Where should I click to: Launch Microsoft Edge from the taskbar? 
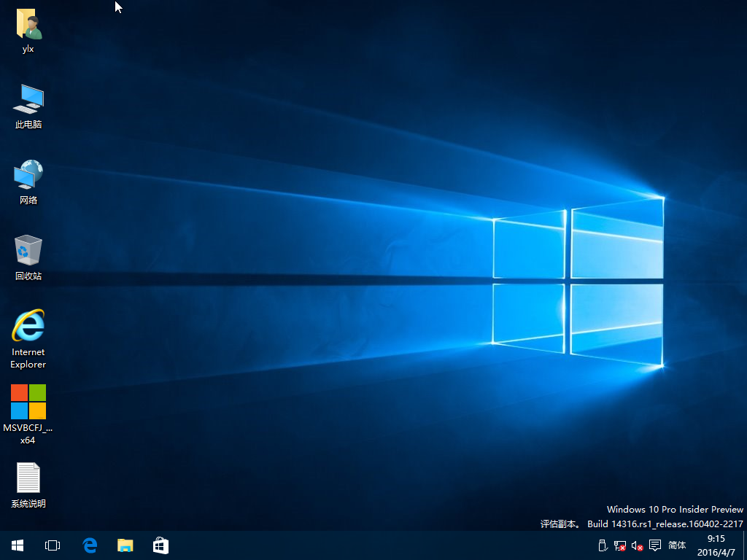point(90,545)
